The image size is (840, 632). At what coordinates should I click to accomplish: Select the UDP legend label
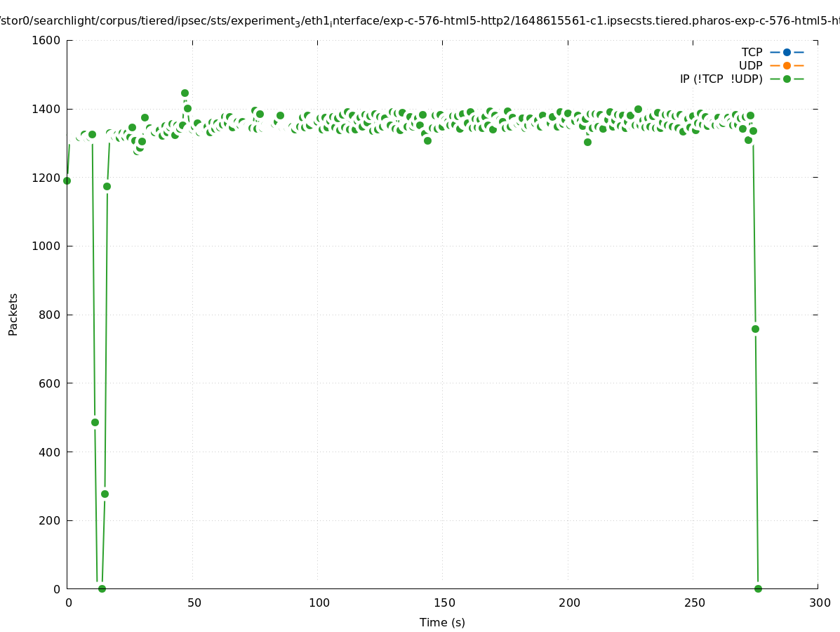click(x=750, y=65)
